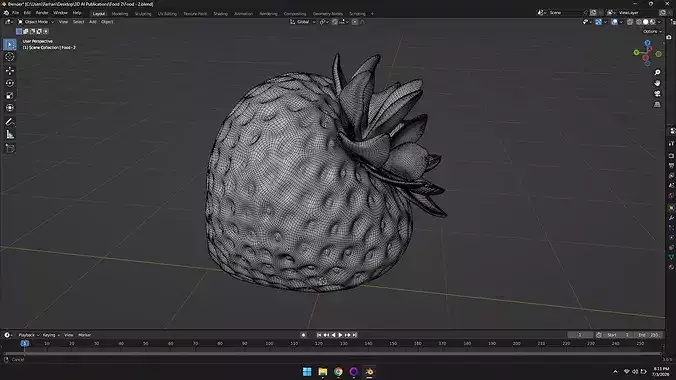Open the Playback dropdown in timeline

click(x=28, y=335)
